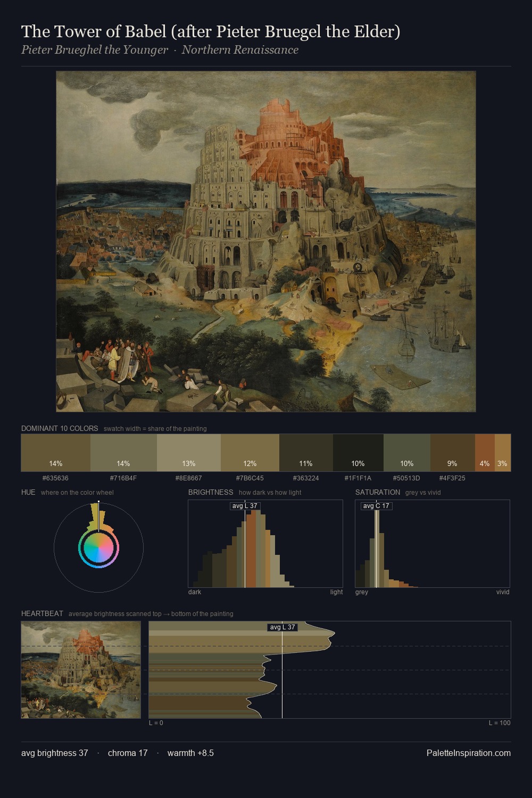Click the hex label #635636
532x798 pixels.
(x=55, y=478)
